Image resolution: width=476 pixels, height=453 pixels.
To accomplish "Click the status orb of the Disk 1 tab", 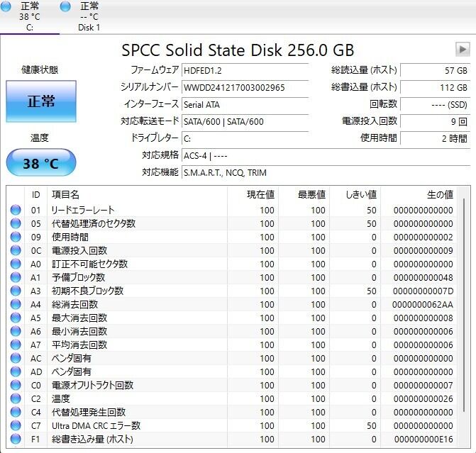I will click(65, 6).
